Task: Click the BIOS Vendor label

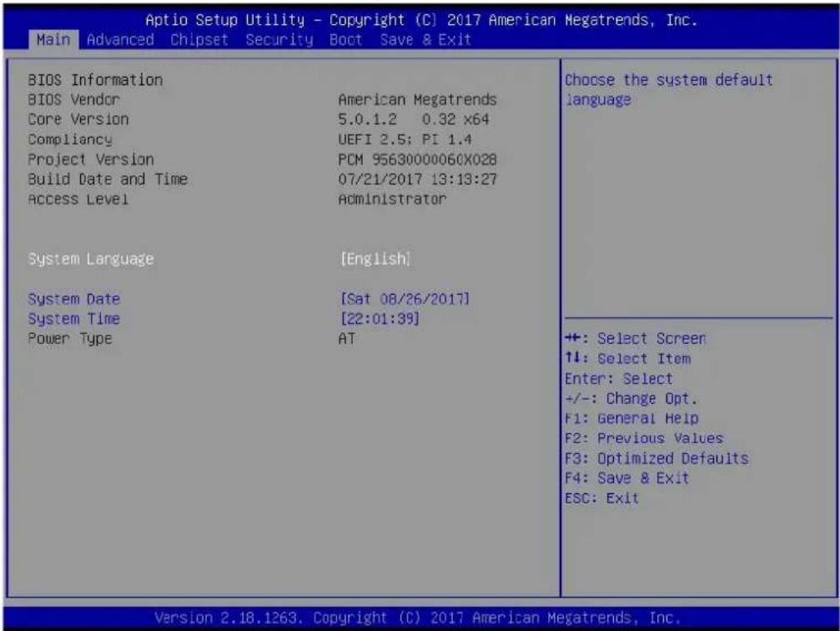Action: click(x=73, y=99)
